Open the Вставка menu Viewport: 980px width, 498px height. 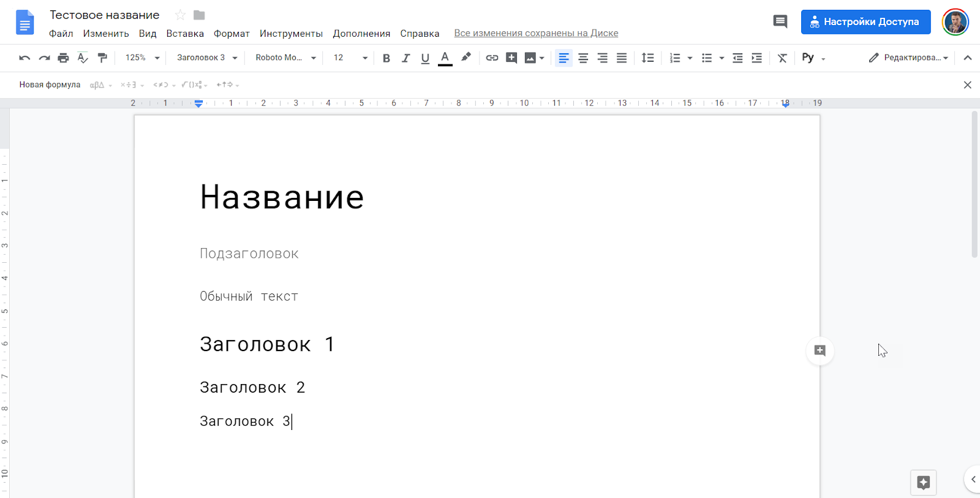(x=185, y=33)
